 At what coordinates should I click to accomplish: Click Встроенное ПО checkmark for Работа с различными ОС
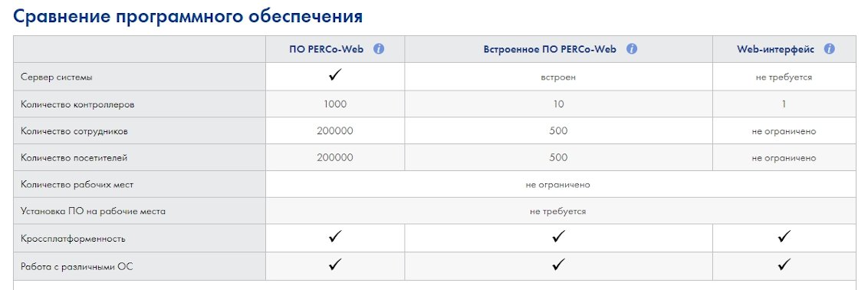[558, 265]
